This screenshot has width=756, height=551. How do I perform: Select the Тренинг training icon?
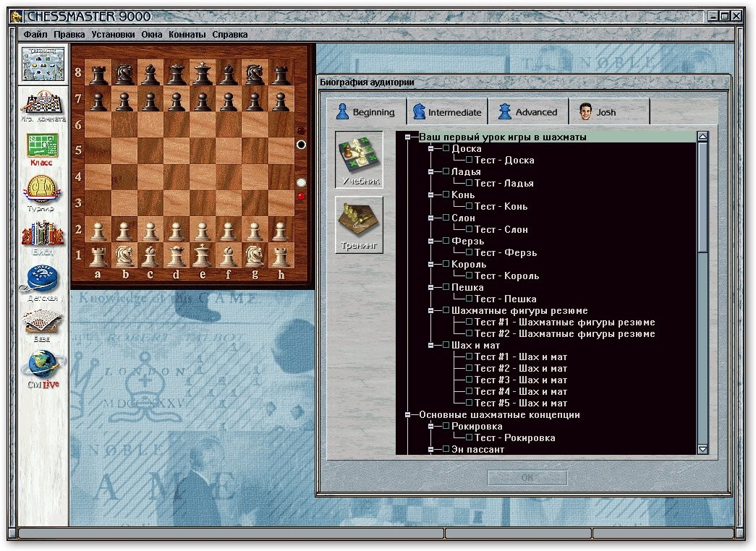[360, 224]
